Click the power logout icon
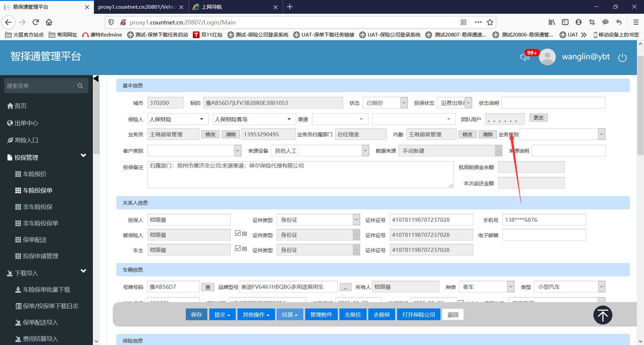 [x=622, y=58]
